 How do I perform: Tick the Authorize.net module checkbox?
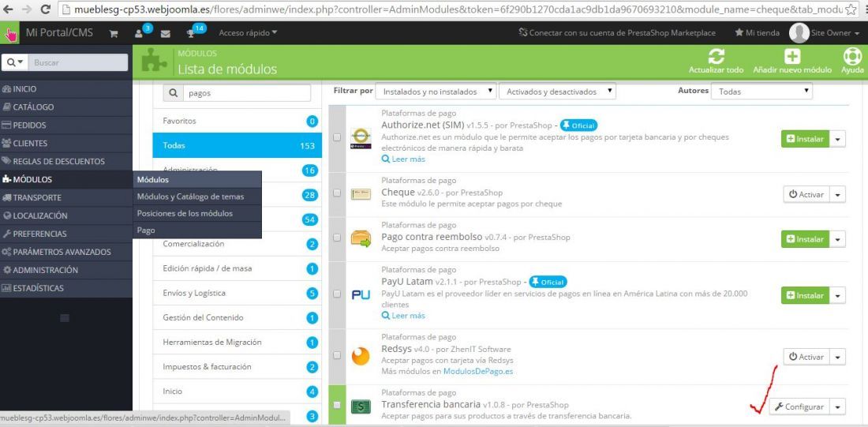coord(337,138)
